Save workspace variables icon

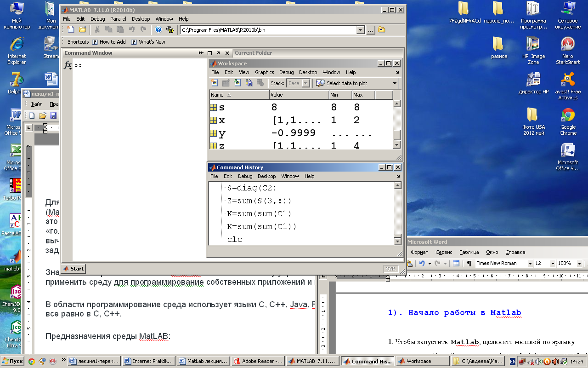(249, 83)
